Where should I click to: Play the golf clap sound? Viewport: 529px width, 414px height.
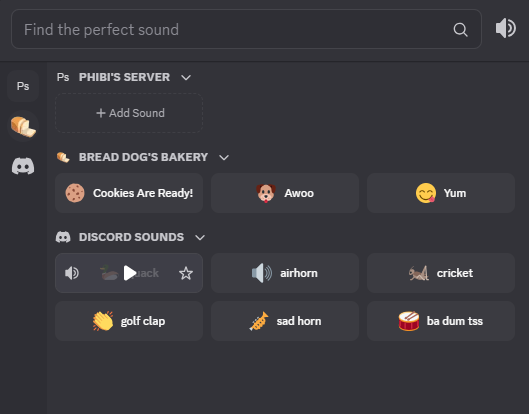coord(129,321)
